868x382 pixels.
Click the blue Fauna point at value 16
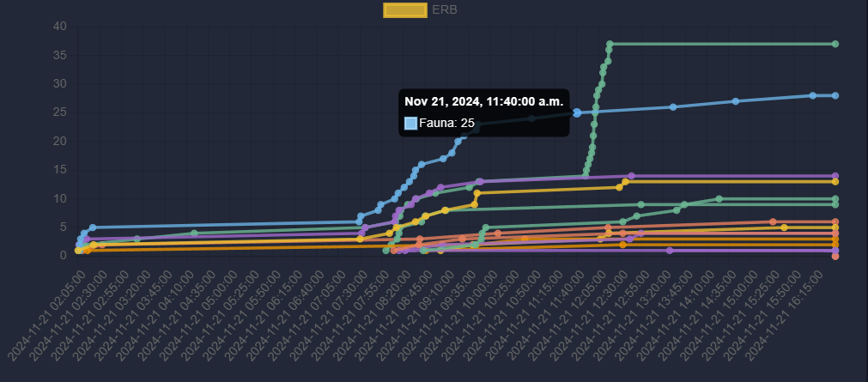click(422, 165)
